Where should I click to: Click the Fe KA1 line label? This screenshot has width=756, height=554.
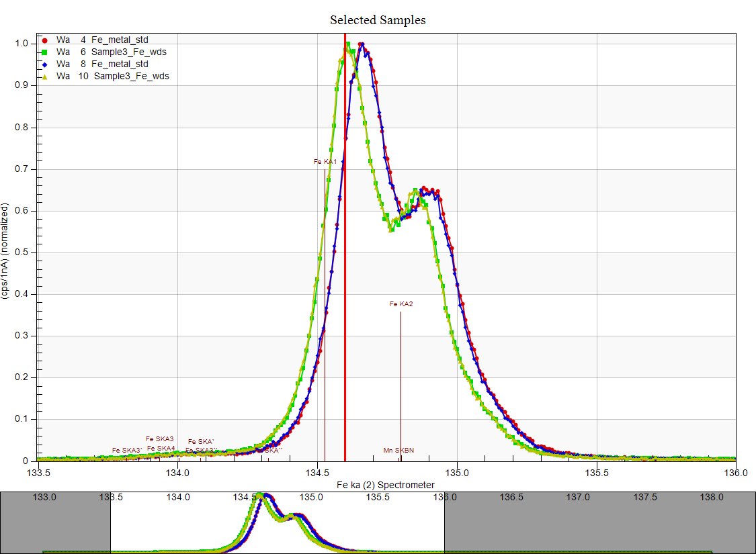325,161
